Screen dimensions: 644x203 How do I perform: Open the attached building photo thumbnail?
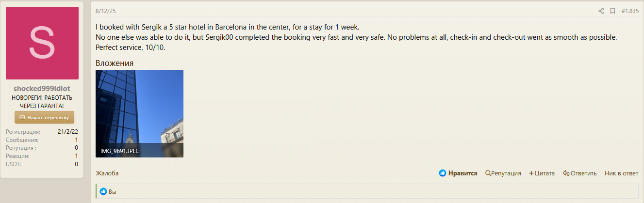pyautogui.click(x=139, y=107)
